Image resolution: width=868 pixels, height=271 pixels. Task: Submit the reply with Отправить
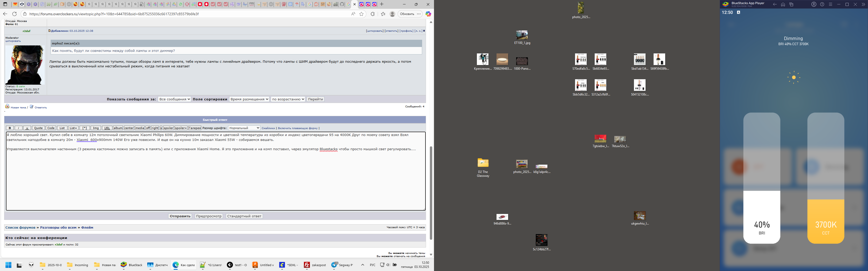tap(180, 216)
